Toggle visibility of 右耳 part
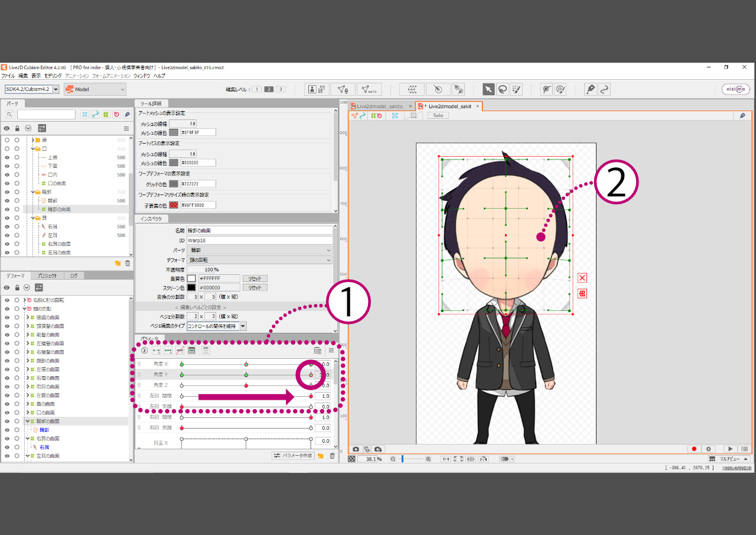This screenshot has height=535, width=756. click(x=7, y=226)
